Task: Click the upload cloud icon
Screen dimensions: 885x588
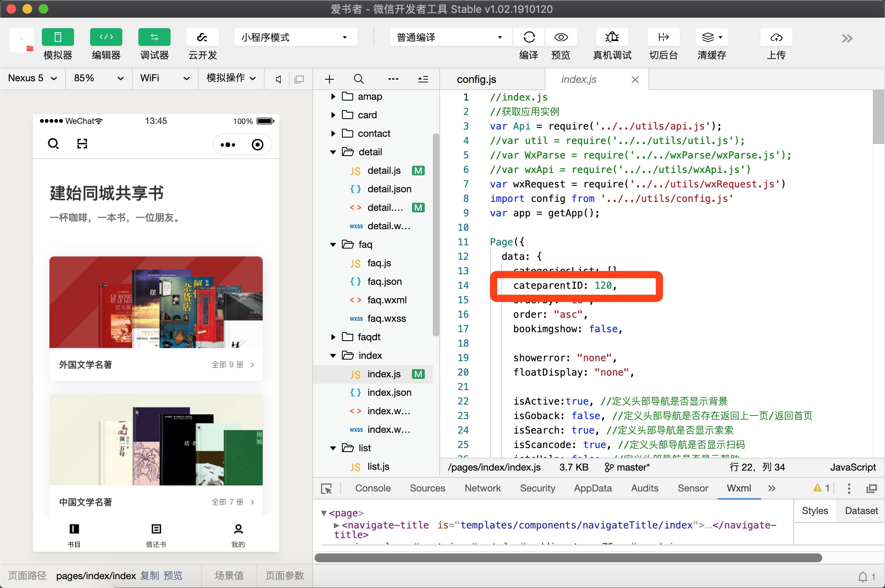Action: [x=776, y=37]
